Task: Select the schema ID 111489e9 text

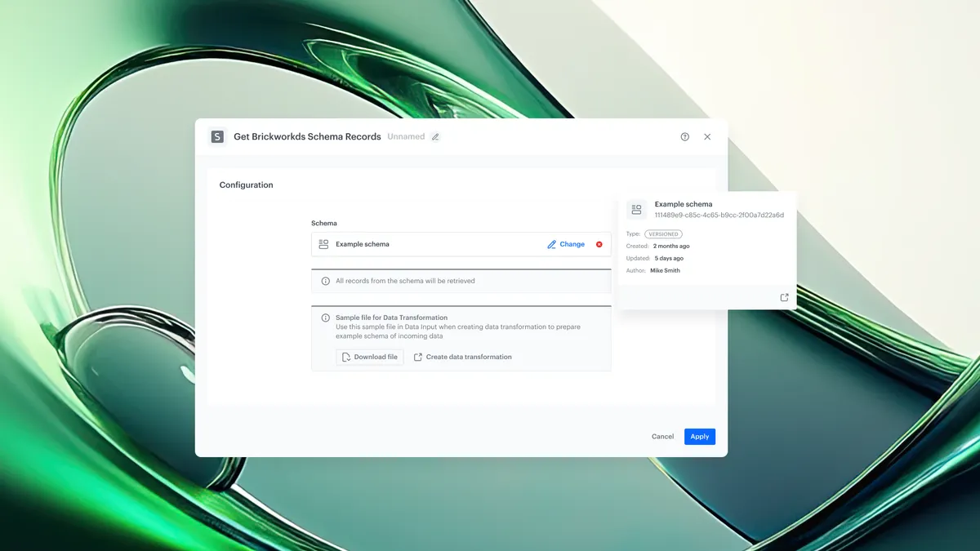Action: click(x=719, y=216)
